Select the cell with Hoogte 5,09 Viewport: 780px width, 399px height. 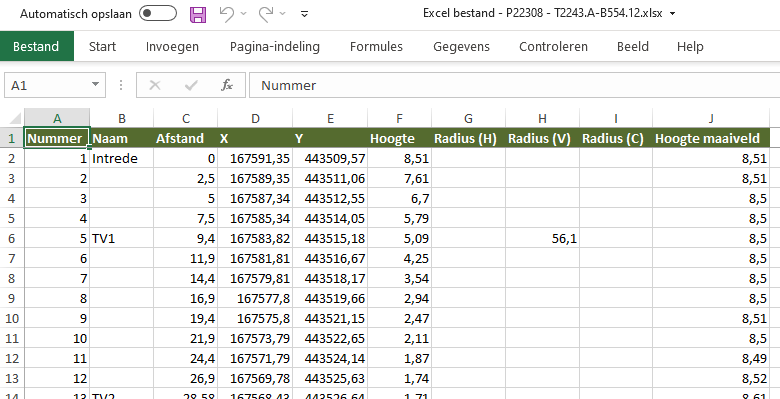(x=399, y=238)
